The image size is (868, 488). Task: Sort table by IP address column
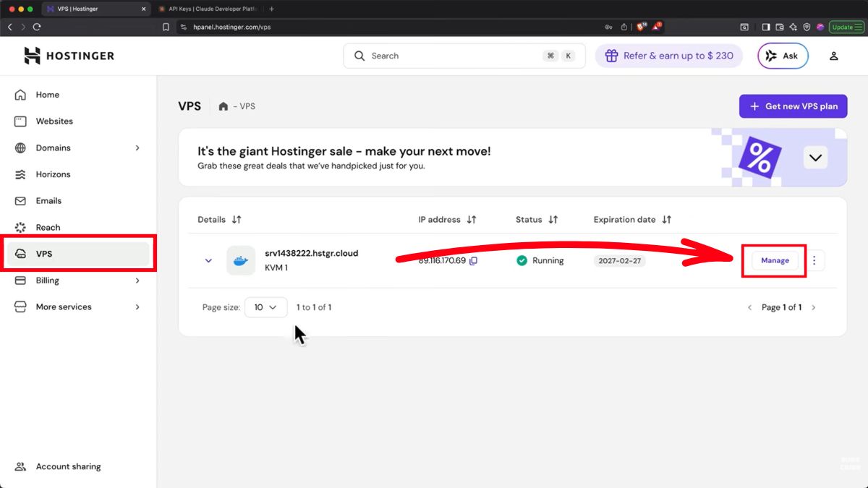(472, 220)
